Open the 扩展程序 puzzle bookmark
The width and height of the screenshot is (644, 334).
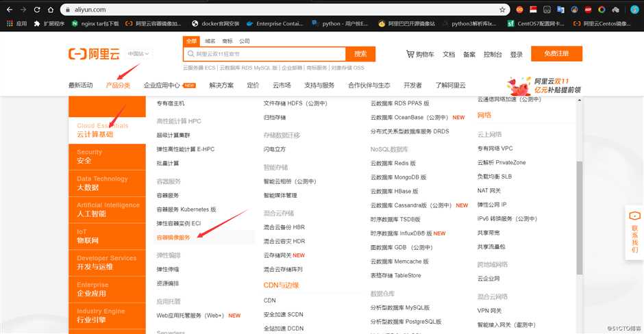point(49,24)
